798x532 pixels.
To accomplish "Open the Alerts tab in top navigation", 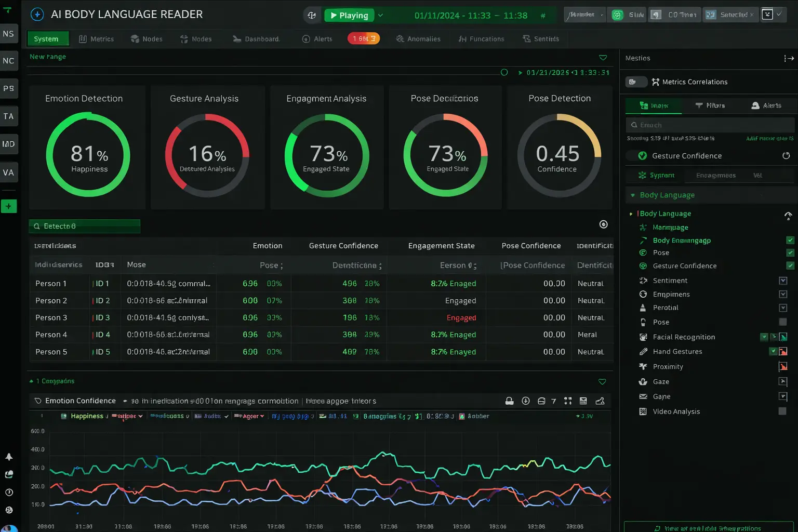I will tap(317, 39).
